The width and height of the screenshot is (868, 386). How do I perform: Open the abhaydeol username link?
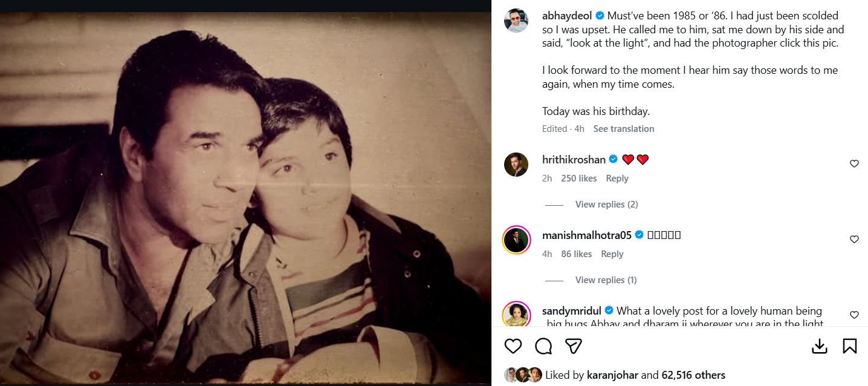pyautogui.click(x=566, y=16)
